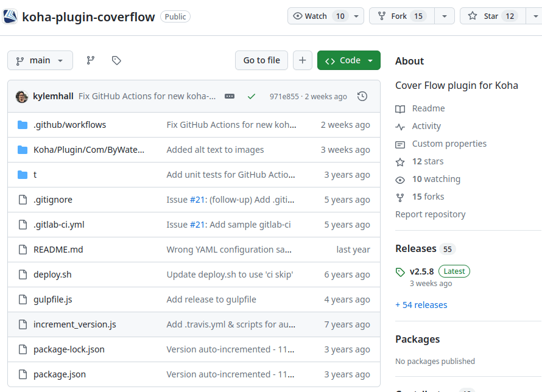Open release v2.5.8
Screen dimensions: 542x392
click(x=421, y=271)
